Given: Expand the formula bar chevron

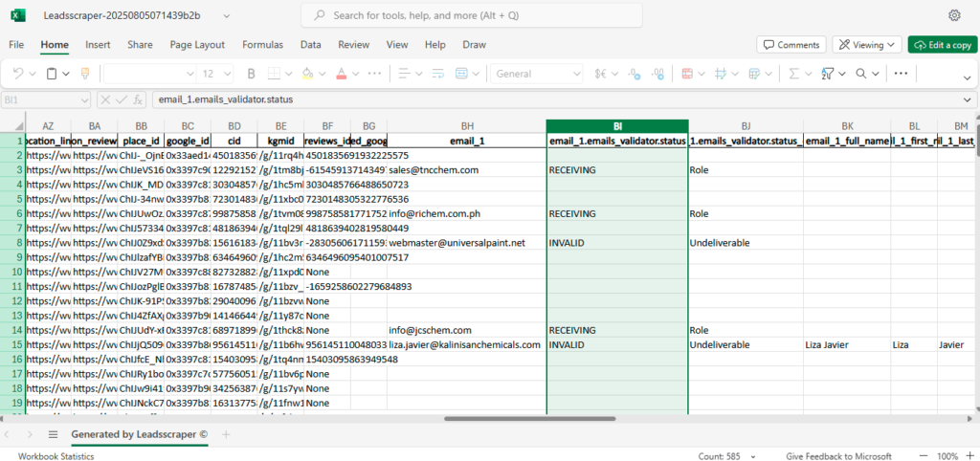Looking at the screenshot, I should click(x=967, y=99).
